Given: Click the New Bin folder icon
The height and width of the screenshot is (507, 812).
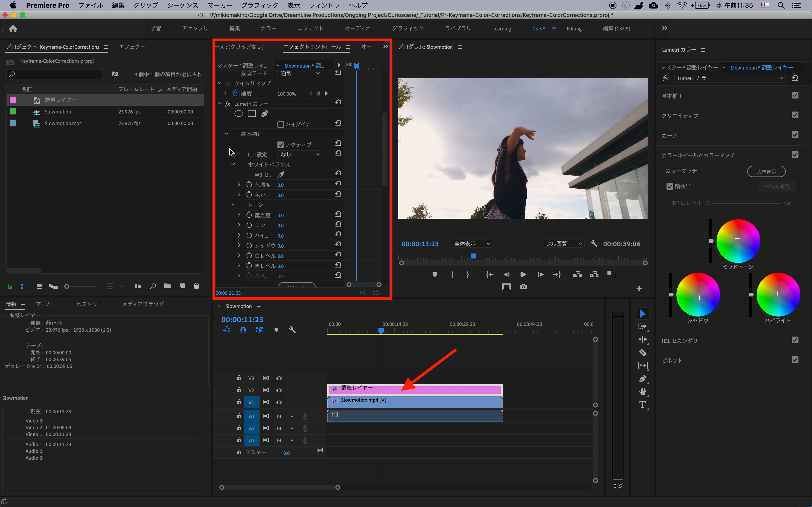Looking at the screenshot, I should [x=167, y=286].
